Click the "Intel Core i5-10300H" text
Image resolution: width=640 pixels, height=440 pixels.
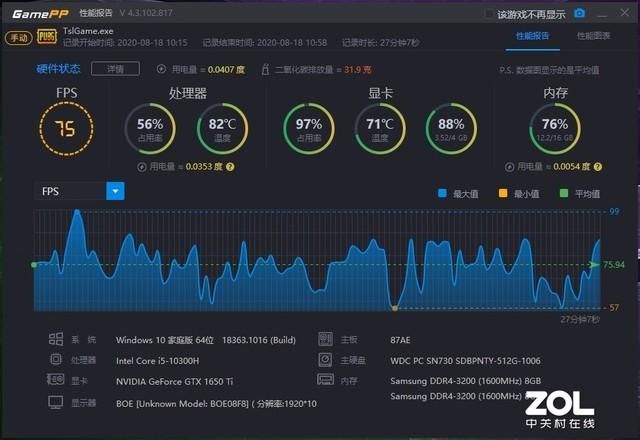pos(158,361)
